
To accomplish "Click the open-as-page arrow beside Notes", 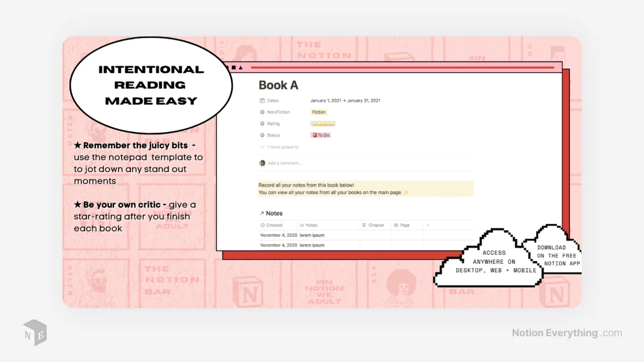I will pyautogui.click(x=262, y=213).
